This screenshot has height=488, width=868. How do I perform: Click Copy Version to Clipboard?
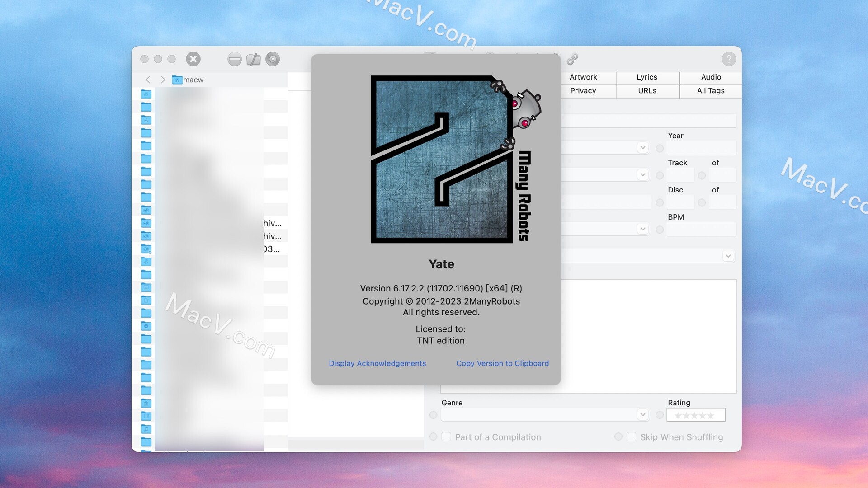[502, 363]
